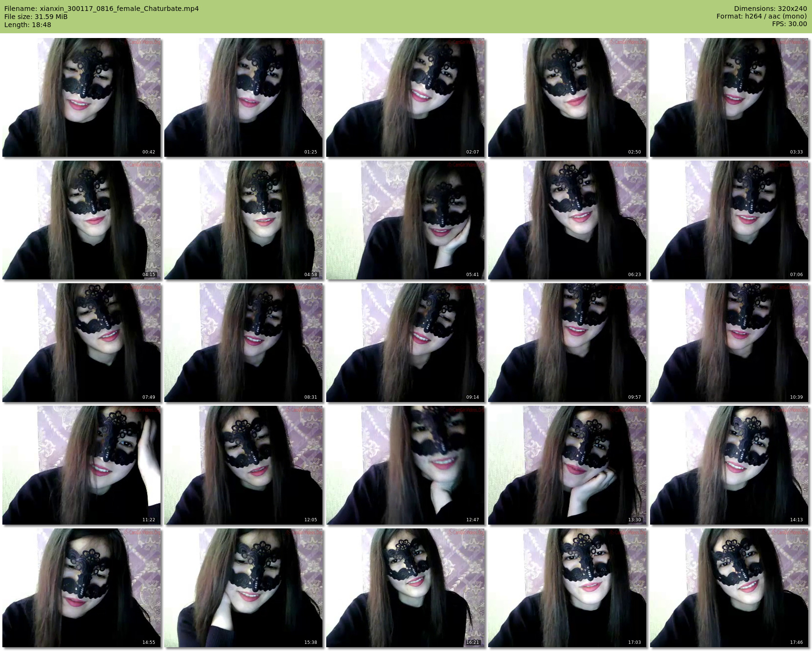Click the frame with timestamp 03:33
This screenshot has width=812, height=651.
tap(729, 97)
